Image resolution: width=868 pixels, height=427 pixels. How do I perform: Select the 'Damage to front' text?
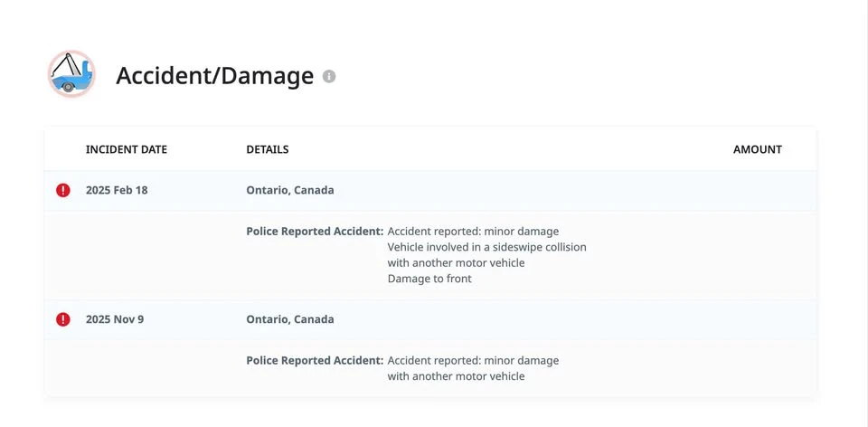pos(429,280)
